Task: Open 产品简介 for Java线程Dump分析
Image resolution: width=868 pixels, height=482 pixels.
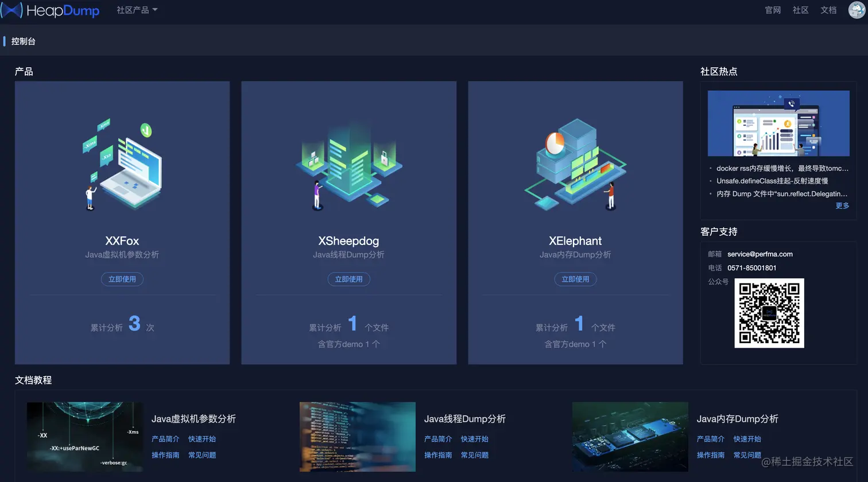Action: [438, 439]
